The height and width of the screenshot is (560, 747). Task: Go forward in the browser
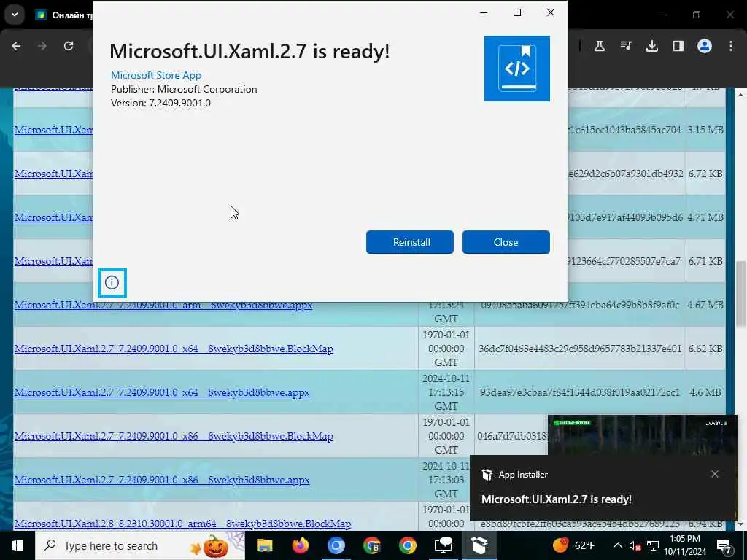[42, 46]
